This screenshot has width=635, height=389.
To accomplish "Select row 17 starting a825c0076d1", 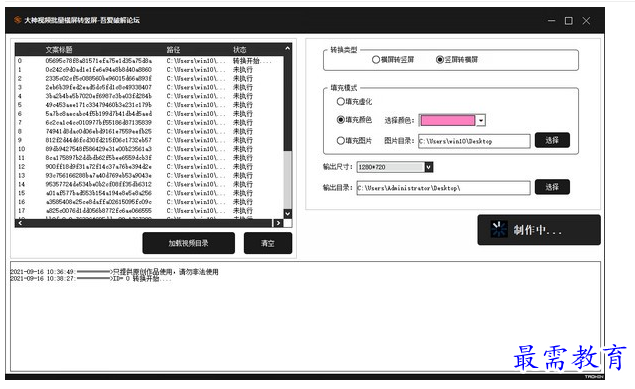I will tap(149, 210).
